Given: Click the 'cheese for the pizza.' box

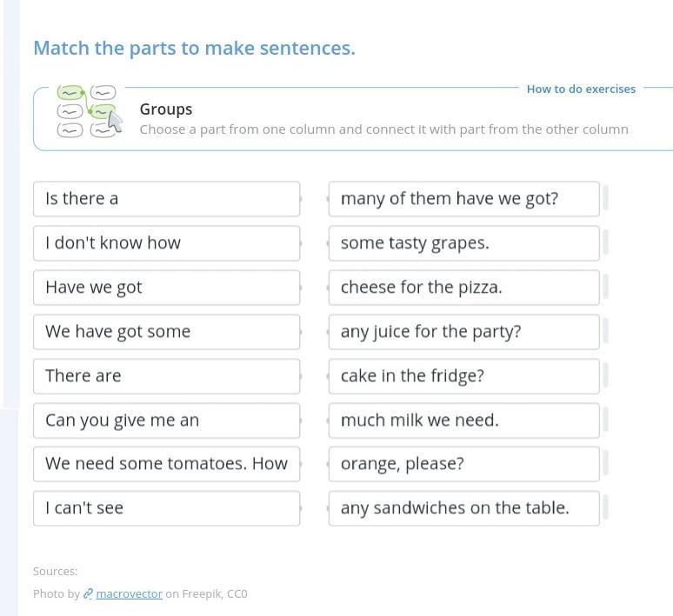Looking at the screenshot, I should pos(463,288).
